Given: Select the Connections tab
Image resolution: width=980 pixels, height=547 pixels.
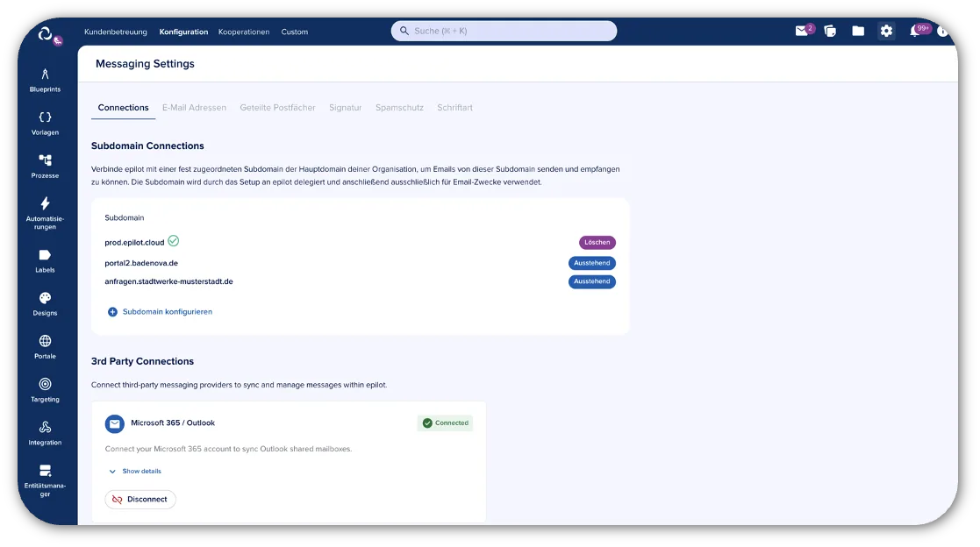Looking at the screenshot, I should [x=123, y=108].
